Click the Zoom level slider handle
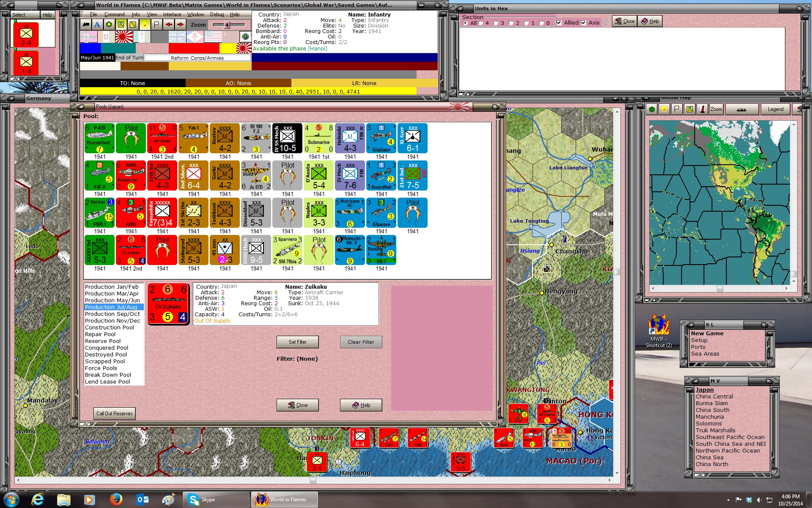Viewport: 812px width, 508px height. [x=227, y=25]
